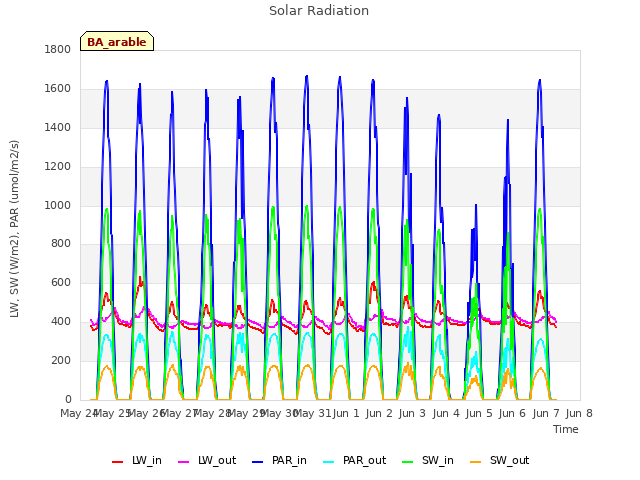The image size is (640, 480).
Task: Select the SW_out legend label
Action: pyautogui.click(x=509, y=460)
